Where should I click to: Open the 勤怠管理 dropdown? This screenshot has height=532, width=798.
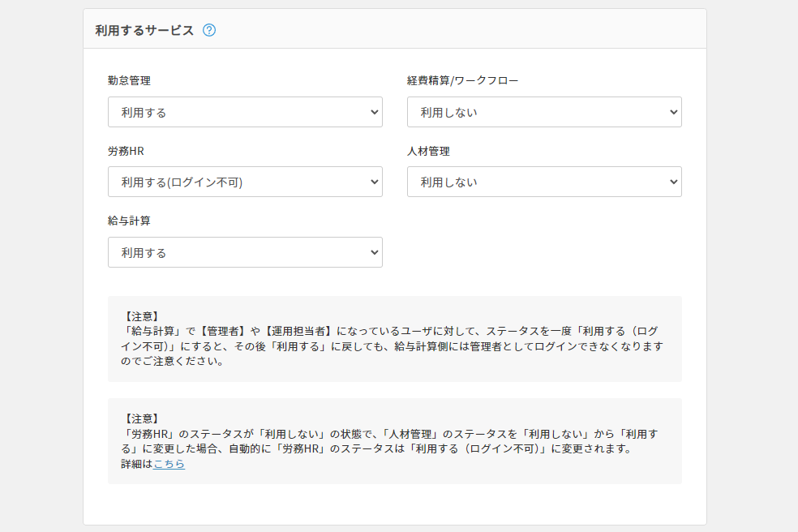(244, 112)
